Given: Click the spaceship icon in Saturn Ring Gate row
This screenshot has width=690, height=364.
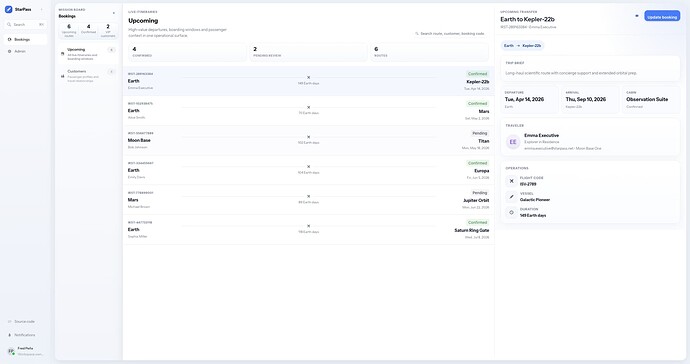Looking at the screenshot, I should click(308, 226).
